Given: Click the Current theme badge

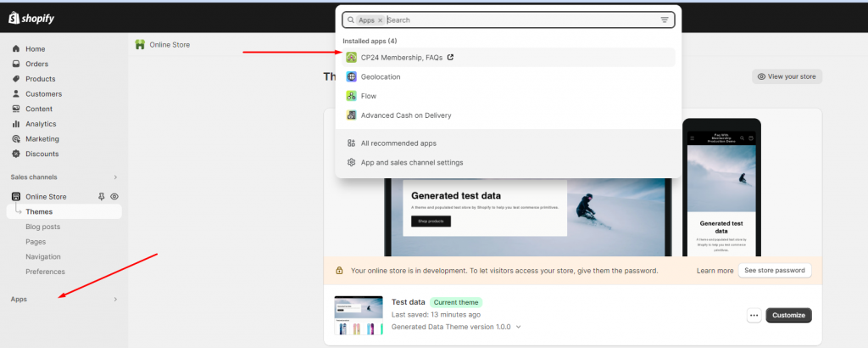Looking at the screenshot, I should click(456, 302).
